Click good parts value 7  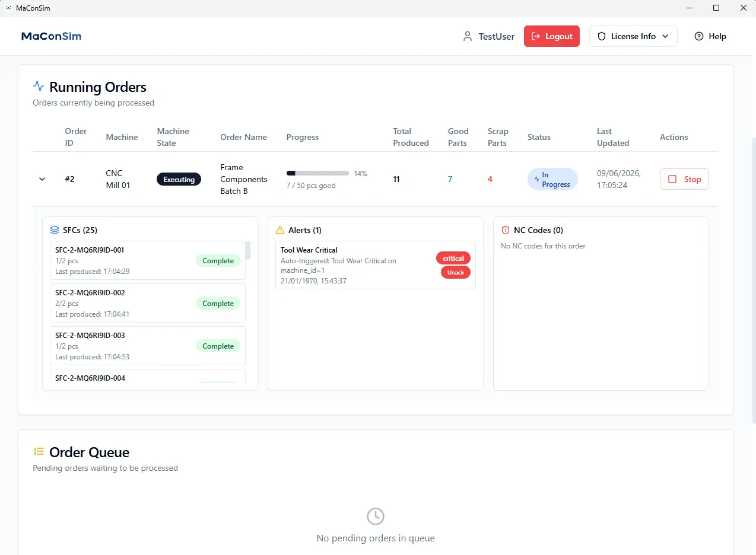point(450,179)
